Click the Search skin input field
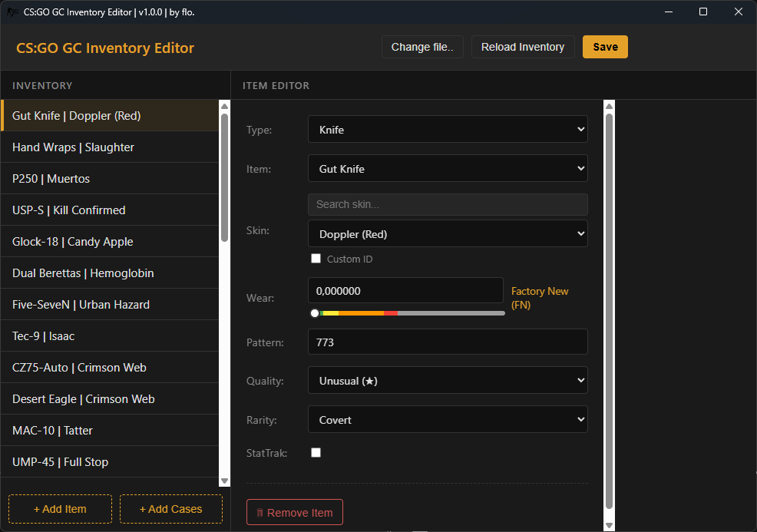The width and height of the screenshot is (757, 532). pyautogui.click(x=448, y=204)
